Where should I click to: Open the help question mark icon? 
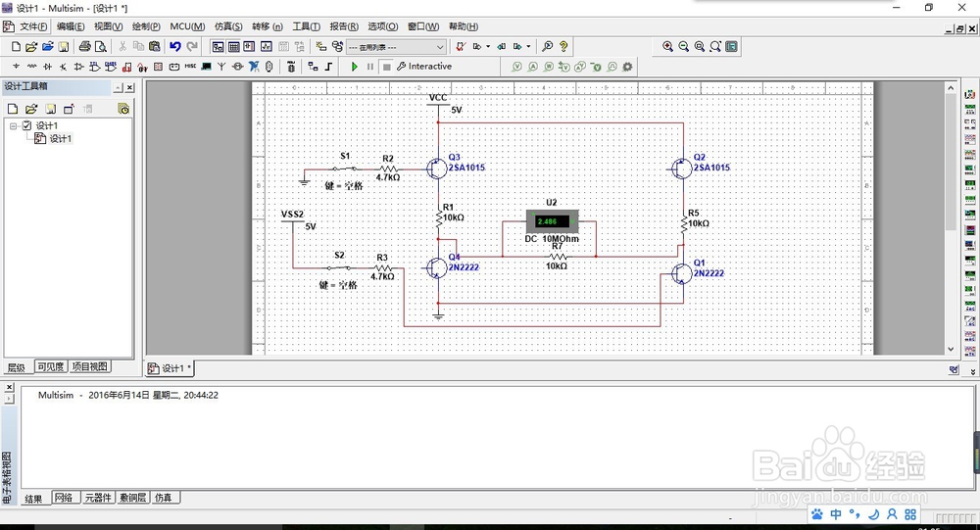563,46
